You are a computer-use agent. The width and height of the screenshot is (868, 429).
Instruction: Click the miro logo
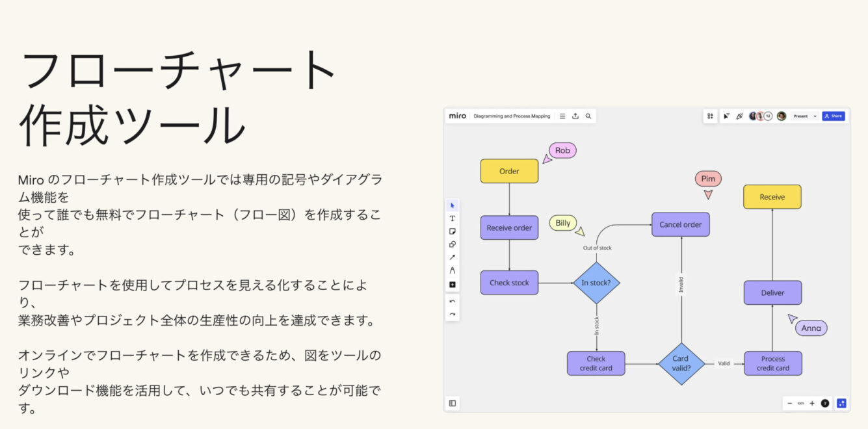point(458,116)
